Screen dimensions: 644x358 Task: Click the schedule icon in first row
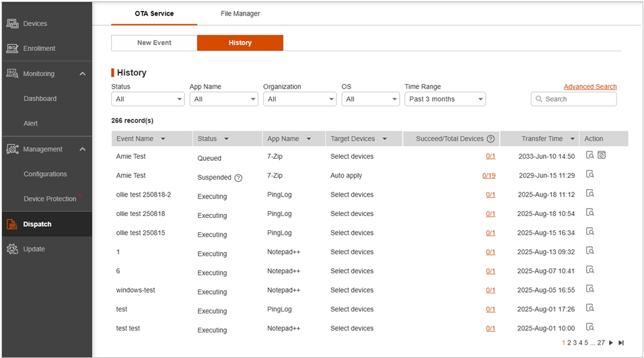click(x=602, y=155)
